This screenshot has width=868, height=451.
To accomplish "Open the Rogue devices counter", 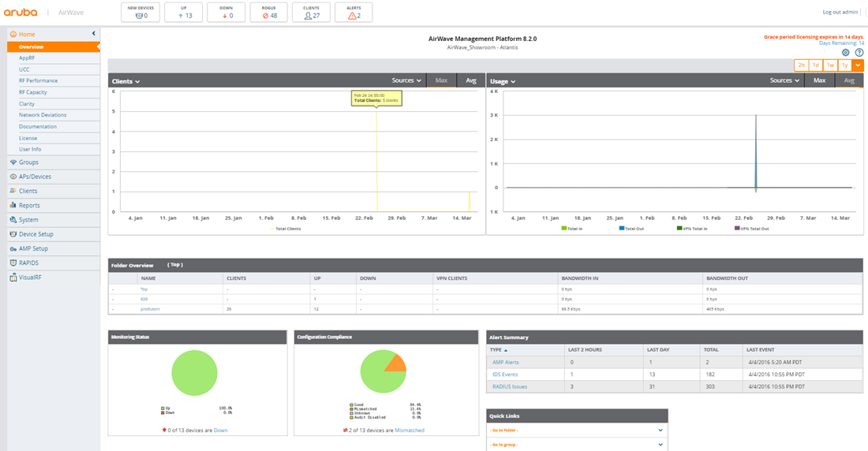I will coord(268,12).
